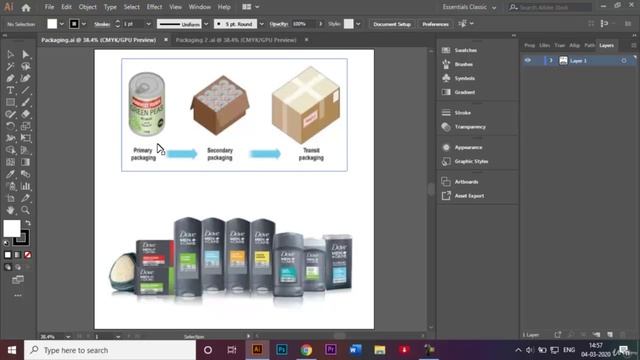Open the Object menu
640x360 pixels.
[87, 7]
